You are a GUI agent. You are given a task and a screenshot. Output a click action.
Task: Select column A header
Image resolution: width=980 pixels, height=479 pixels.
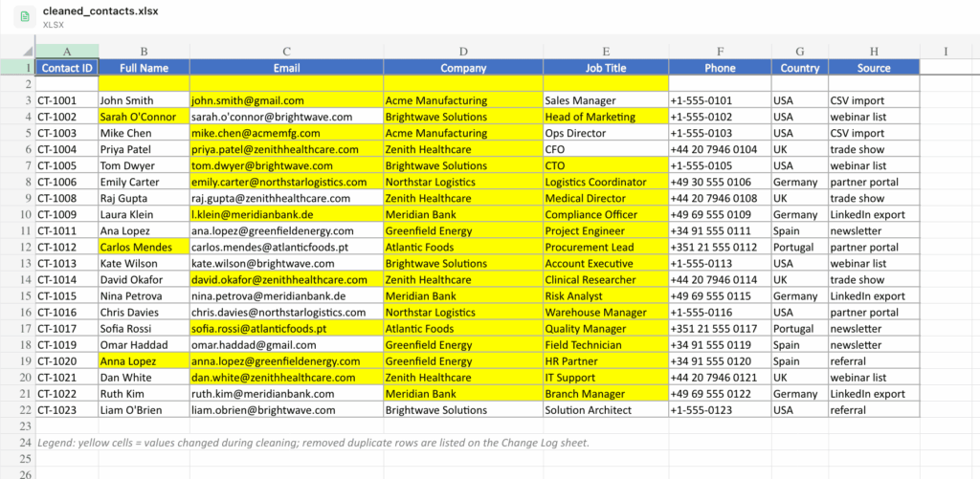67,52
